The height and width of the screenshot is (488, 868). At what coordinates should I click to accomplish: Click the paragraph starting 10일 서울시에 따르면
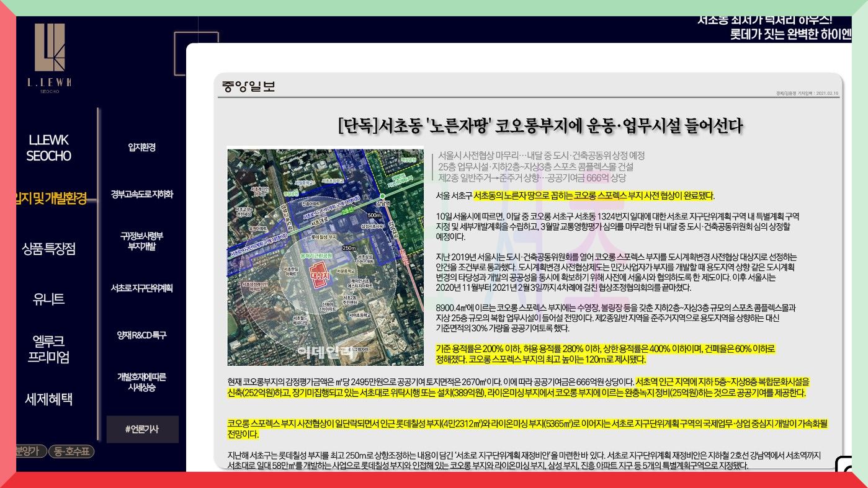(x=617, y=226)
